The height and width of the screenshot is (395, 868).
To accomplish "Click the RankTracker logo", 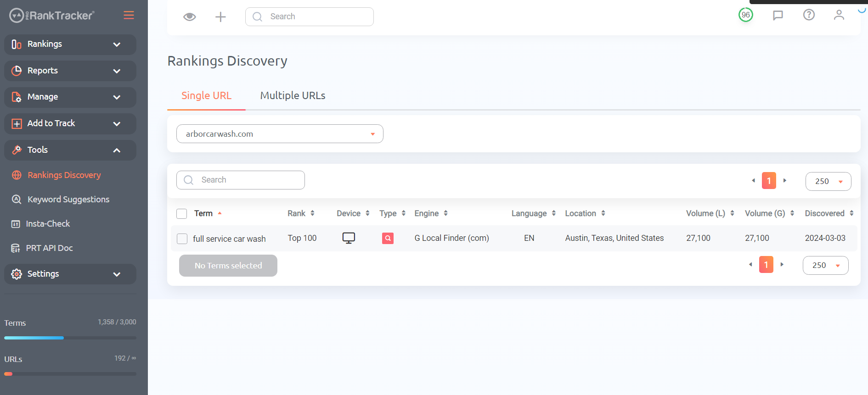I will [x=52, y=16].
